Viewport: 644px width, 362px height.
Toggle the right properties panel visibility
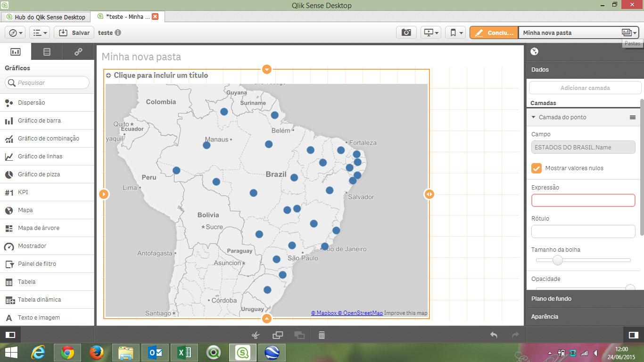tap(633, 335)
